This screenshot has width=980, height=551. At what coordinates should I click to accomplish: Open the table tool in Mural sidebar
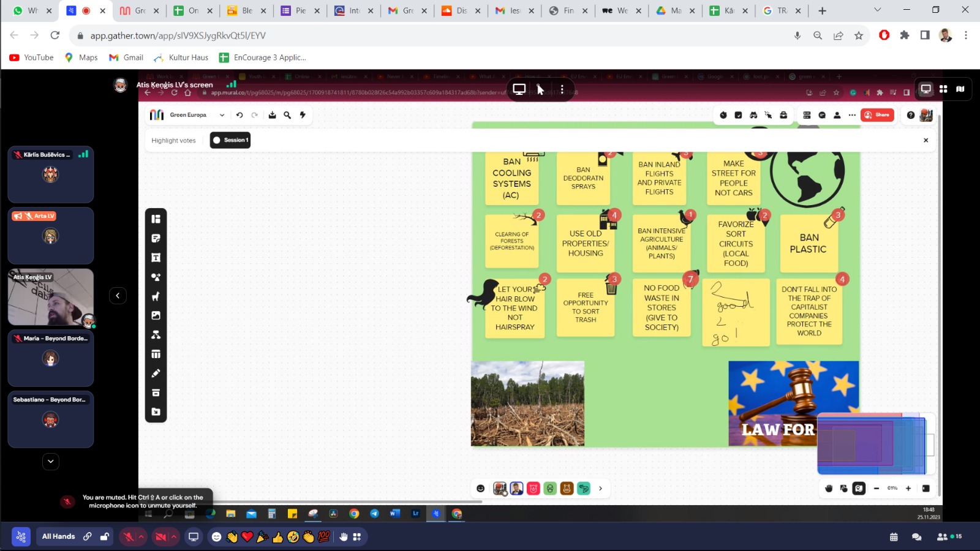[156, 354]
